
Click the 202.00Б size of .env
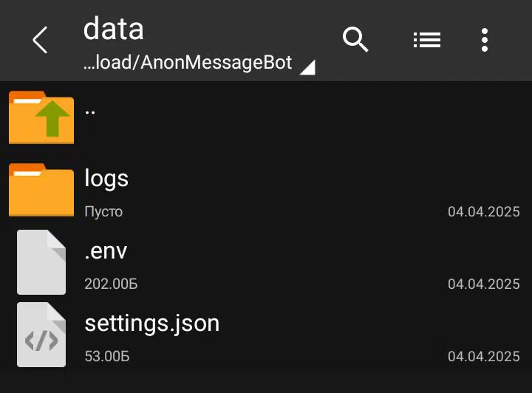pyautogui.click(x=111, y=284)
